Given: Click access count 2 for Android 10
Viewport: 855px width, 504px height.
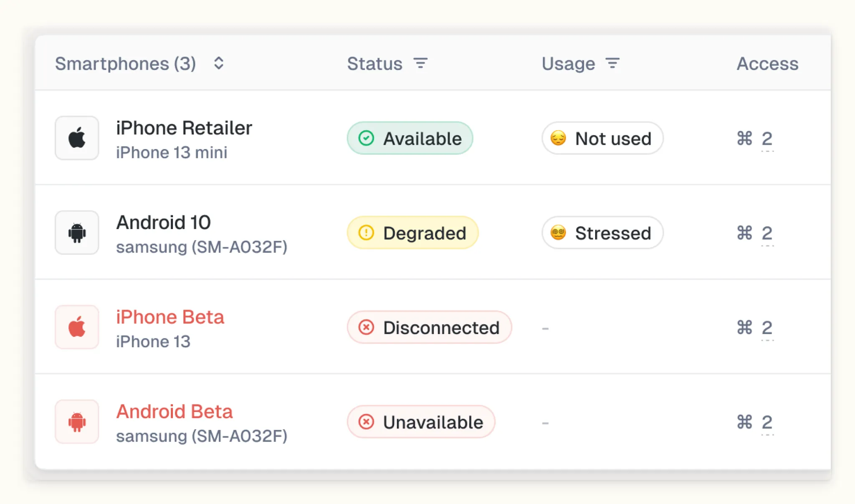Looking at the screenshot, I should coord(767,233).
